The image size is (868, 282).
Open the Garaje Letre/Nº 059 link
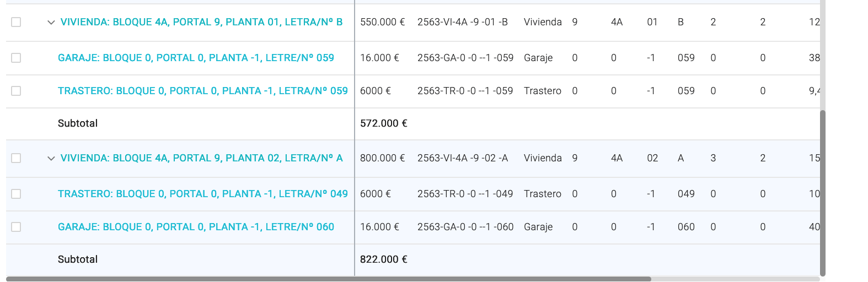[196, 58]
